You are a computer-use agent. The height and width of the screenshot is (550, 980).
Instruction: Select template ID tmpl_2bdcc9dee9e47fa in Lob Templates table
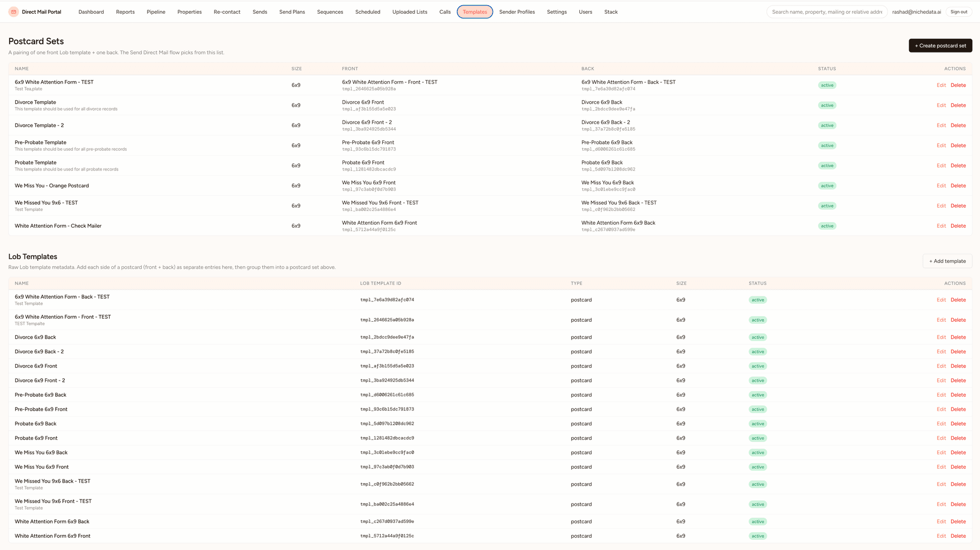387,337
